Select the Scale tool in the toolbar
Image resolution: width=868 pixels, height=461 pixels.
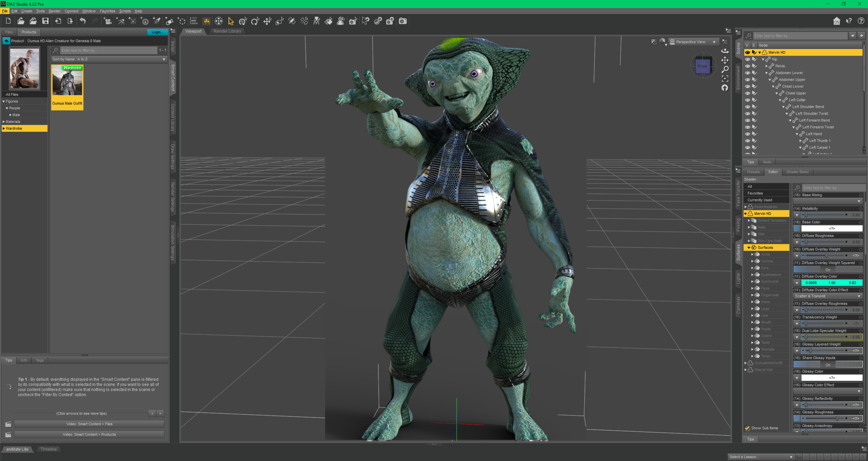tap(279, 21)
